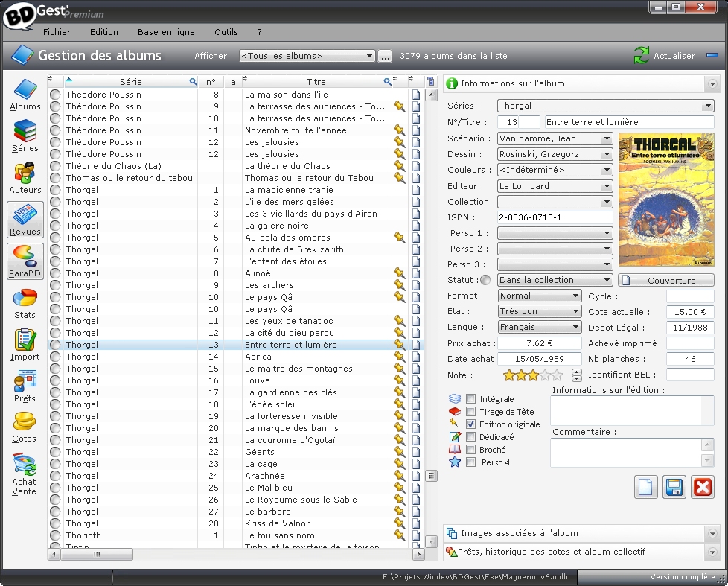Open the Edition menu
This screenshot has width=728, height=586.
coord(104,32)
